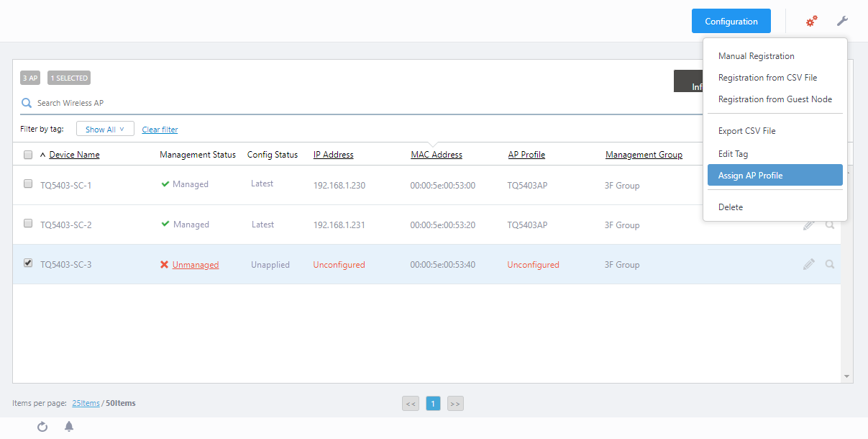
Task: Check the TQ5403-SC-1 row checkbox
Action: coord(28,184)
